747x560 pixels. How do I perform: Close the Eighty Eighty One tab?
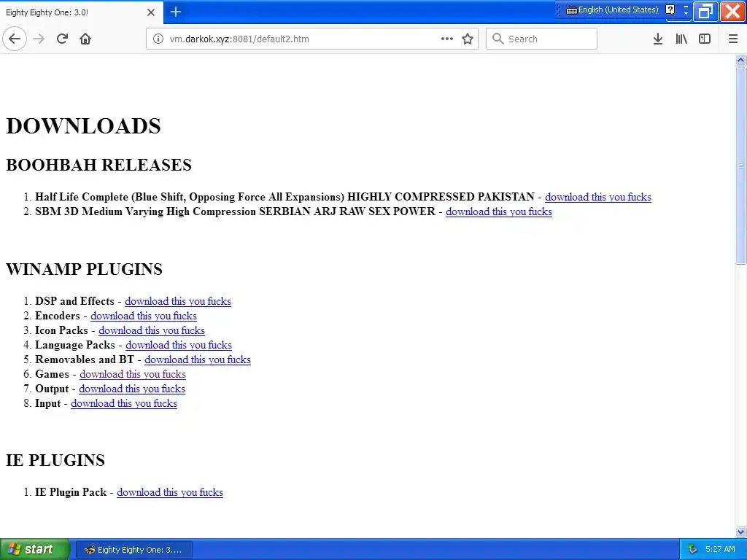pyautogui.click(x=150, y=12)
